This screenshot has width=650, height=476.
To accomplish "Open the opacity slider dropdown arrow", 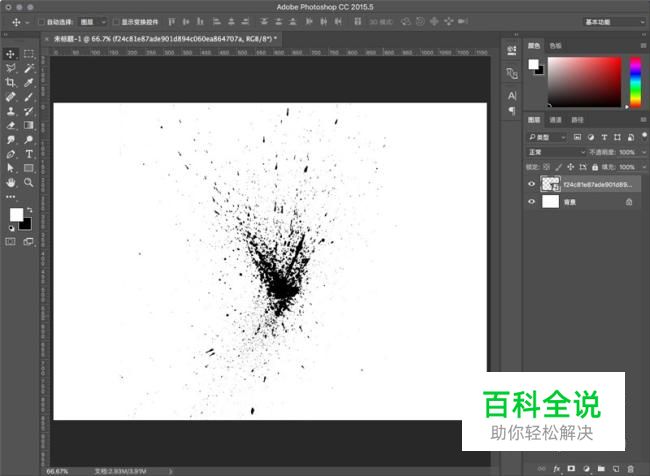I will coord(644,152).
